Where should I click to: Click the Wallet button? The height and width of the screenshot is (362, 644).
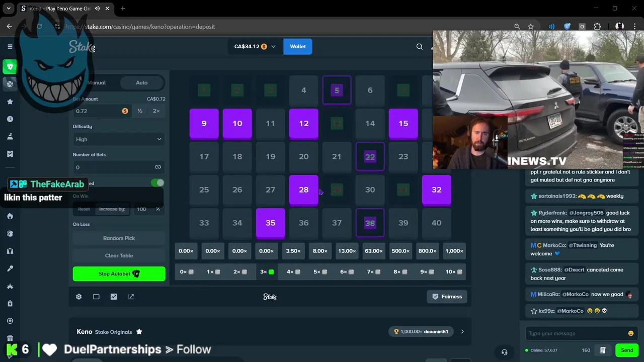point(298,46)
